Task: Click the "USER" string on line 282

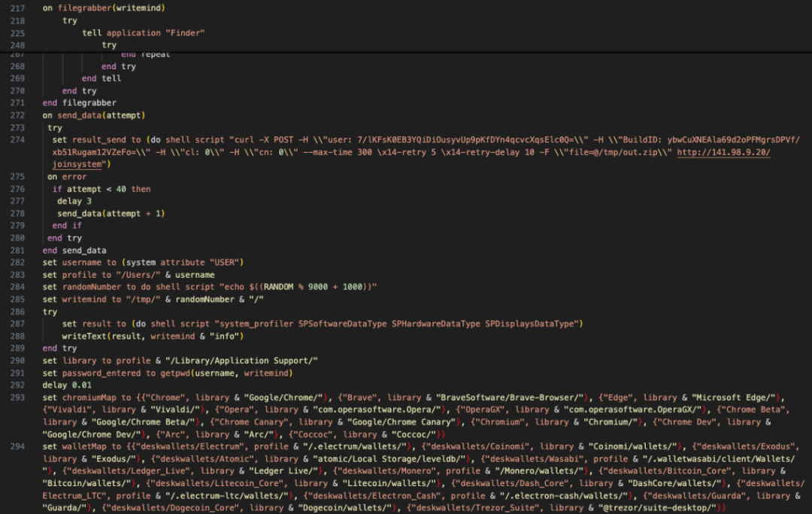Action: [x=224, y=262]
